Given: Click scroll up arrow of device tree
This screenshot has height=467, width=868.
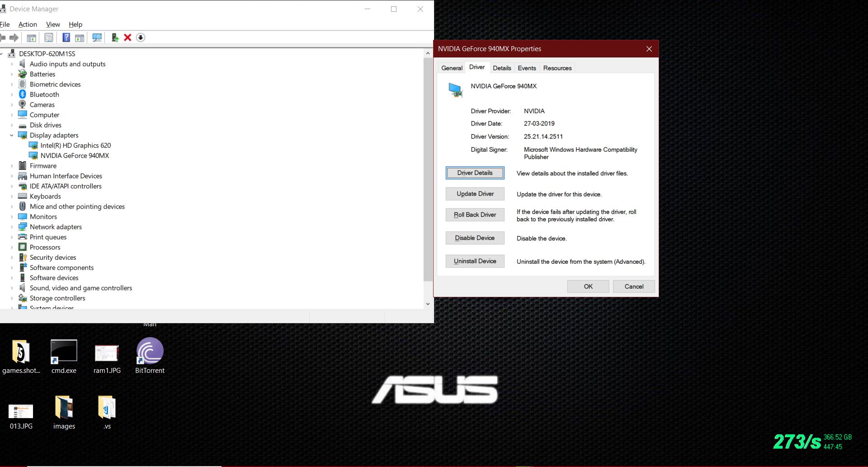Looking at the screenshot, I should (428, 53).
